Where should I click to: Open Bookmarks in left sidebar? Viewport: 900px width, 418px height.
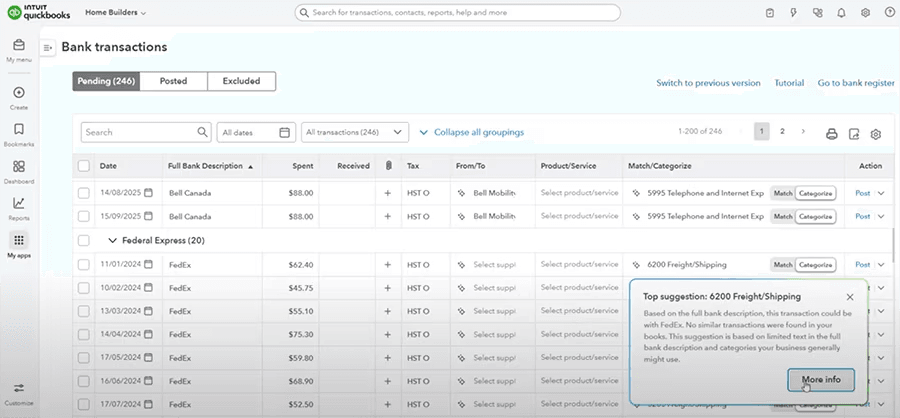coord(19,130)
